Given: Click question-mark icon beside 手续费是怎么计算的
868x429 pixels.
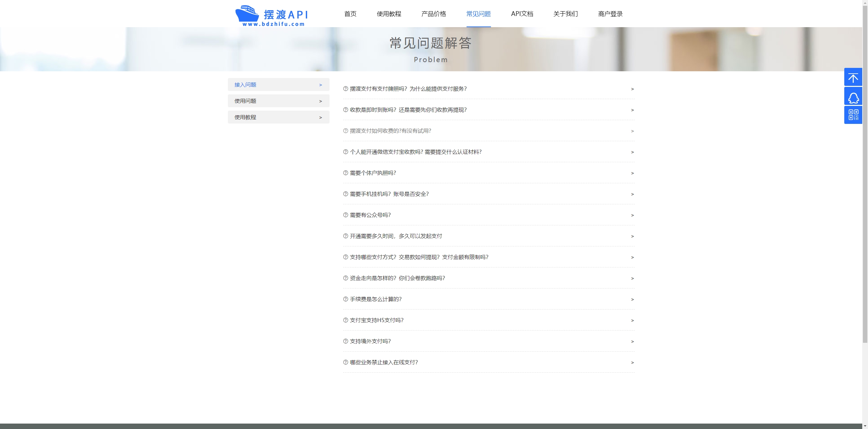Looking at the screenshot, I should (346, 299).
